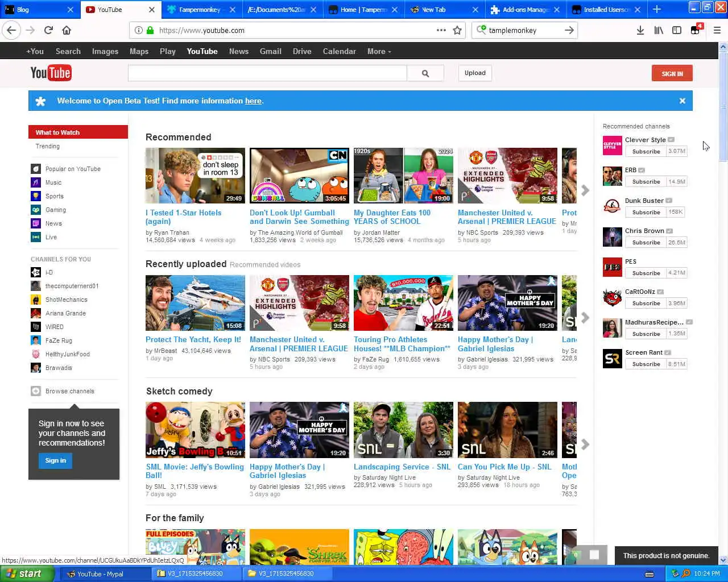This screenshot has height=582, width=728.
Task: Open the browser home page
Action: (x=67, y=30)
